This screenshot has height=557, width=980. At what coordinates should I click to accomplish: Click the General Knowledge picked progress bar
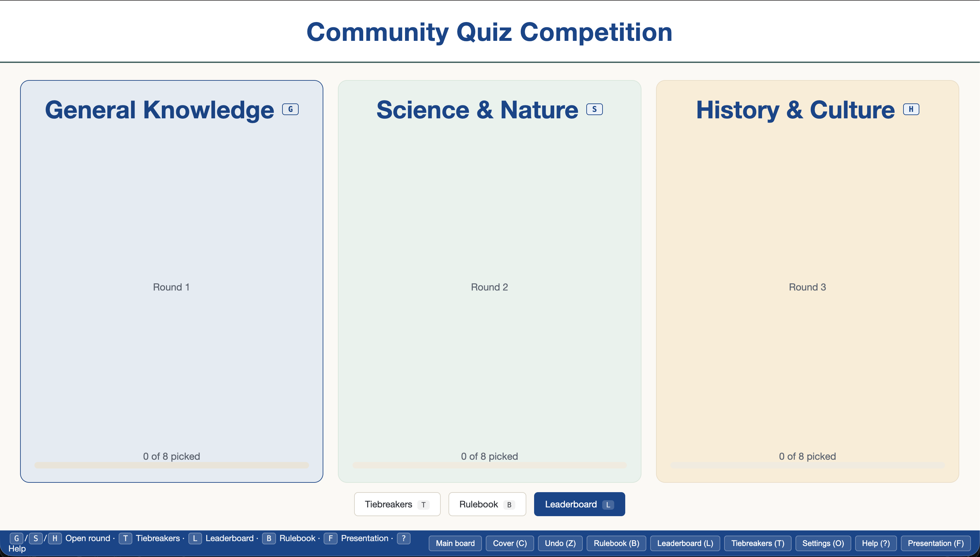[x=172, y=465]
